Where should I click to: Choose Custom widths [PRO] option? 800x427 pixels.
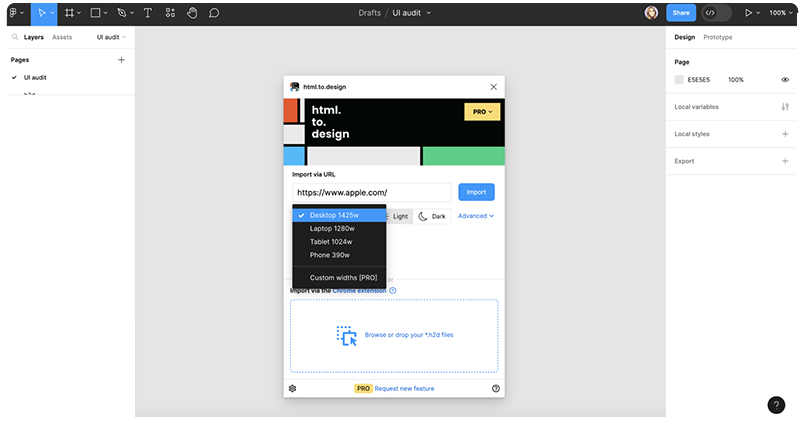coord(339,278)
